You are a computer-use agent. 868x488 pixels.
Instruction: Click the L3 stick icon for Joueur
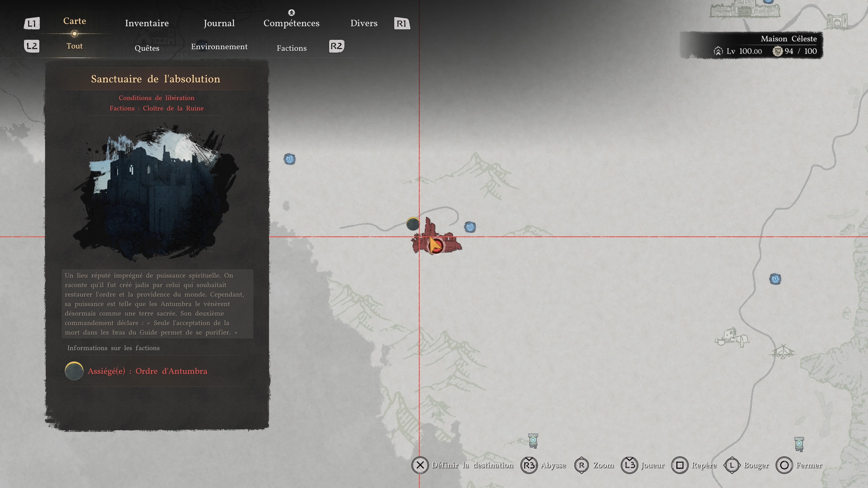[630, 465]
